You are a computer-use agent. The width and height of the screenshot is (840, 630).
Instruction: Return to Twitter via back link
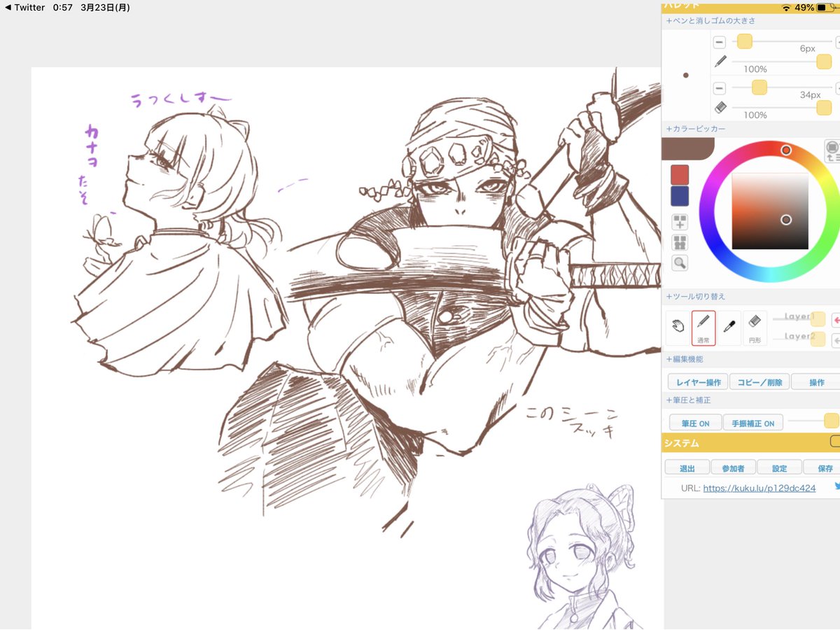[24, 8]
